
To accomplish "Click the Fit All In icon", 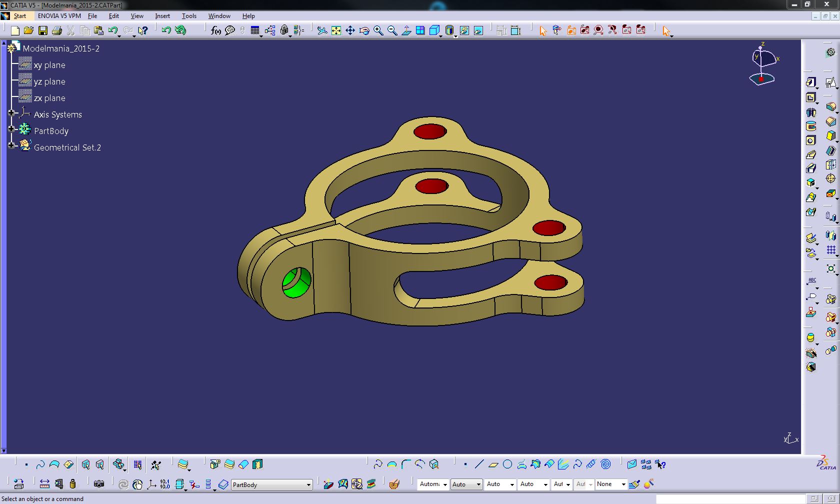I will [x=336, y=31].
